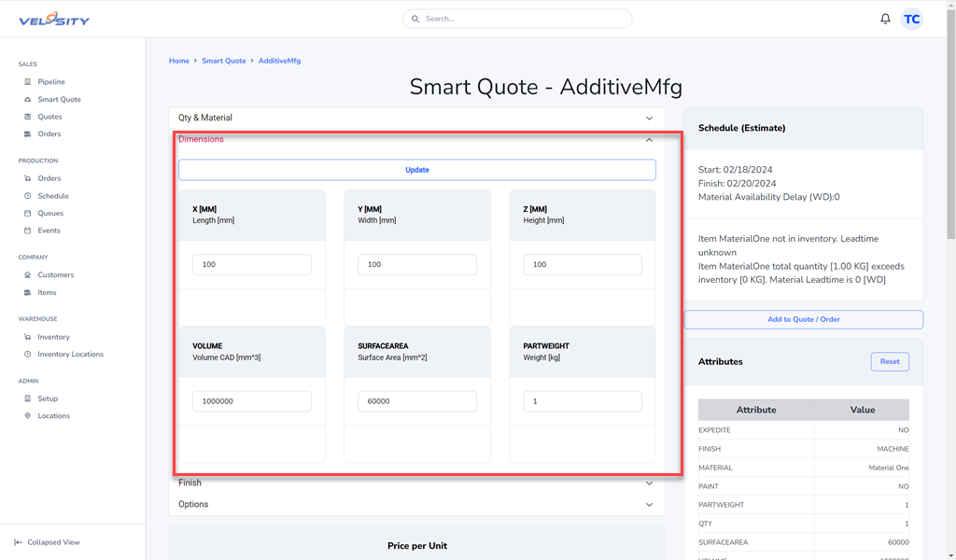Reset the attributes
Screen dimensions: 956x560
click(889, 362)
